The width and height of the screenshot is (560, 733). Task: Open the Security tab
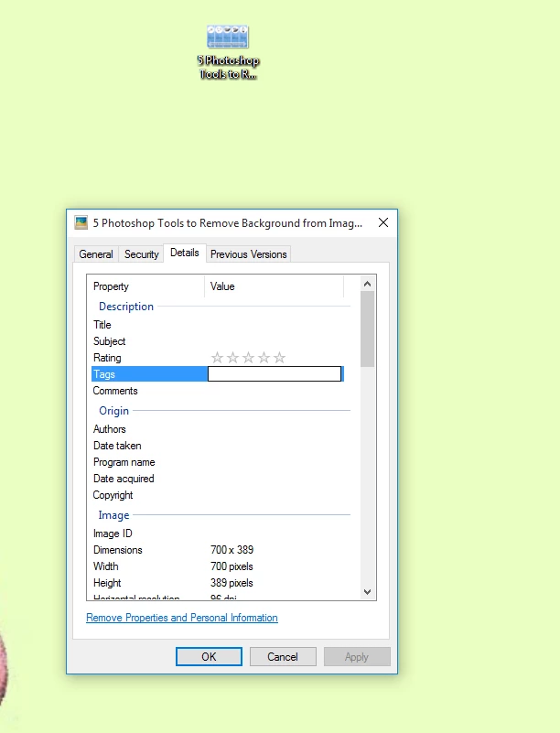pos(141,253)
